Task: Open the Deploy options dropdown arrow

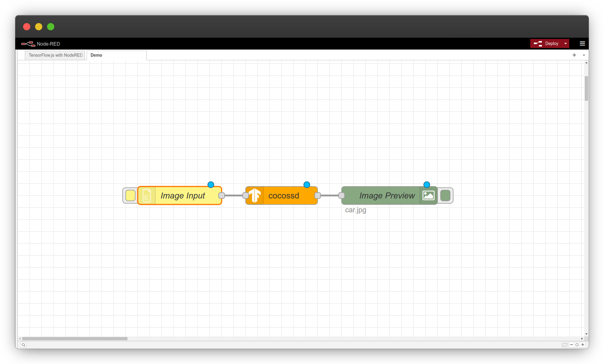Action: 566,43
